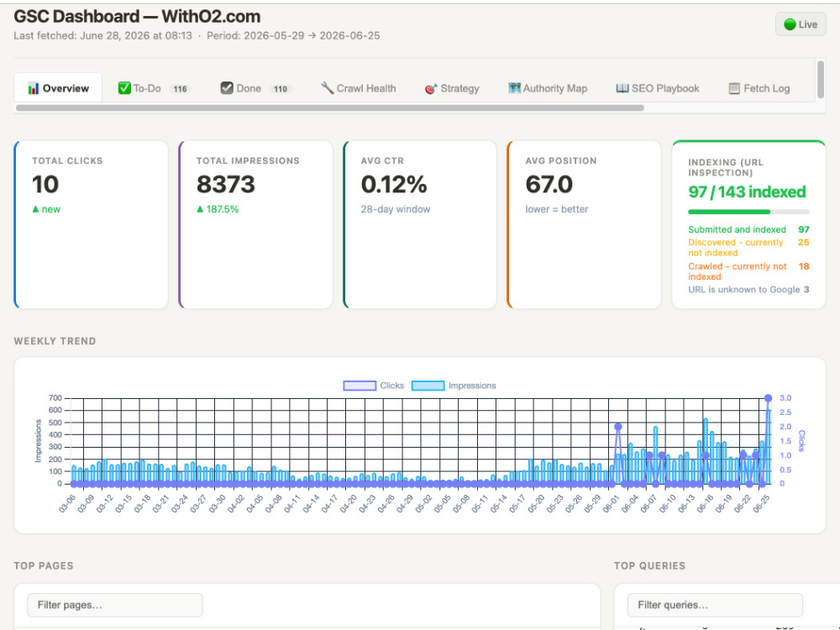The image size is (840, 630).
Task: Click 'Submitted and indexed' row
Action: pos(748,229)
